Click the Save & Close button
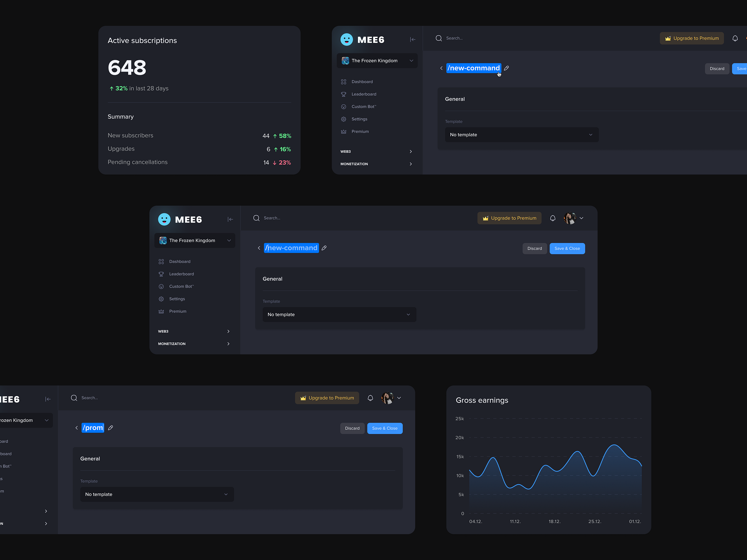 [x=566, y=248]
